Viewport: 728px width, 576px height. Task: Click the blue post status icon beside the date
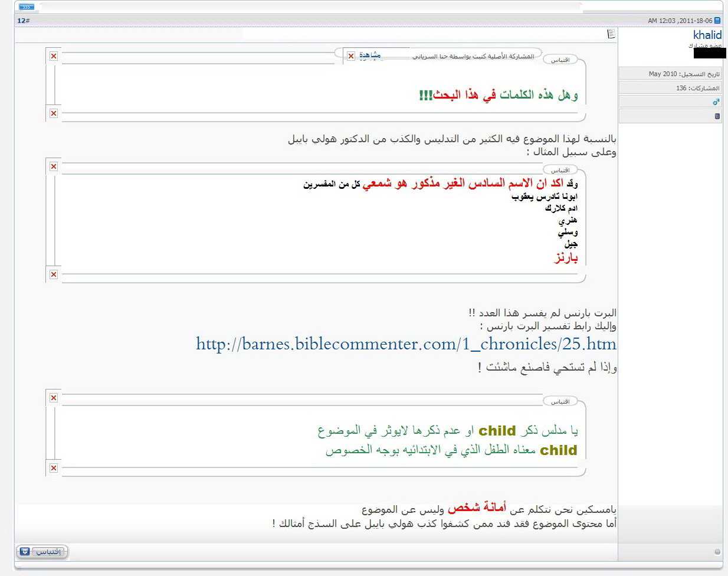717,21
